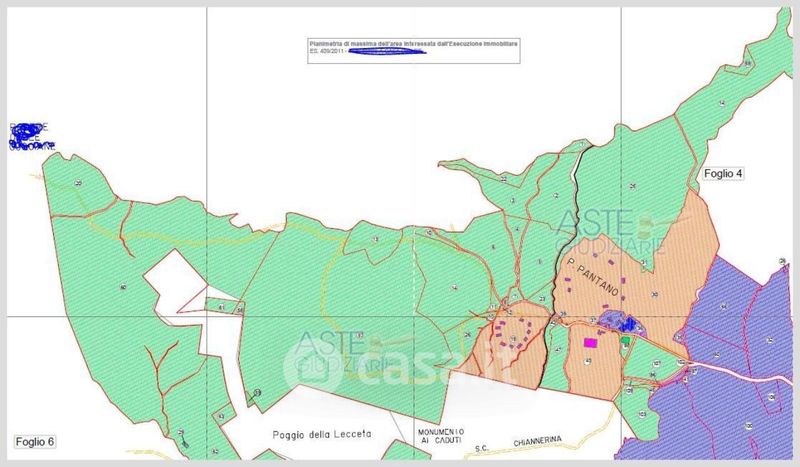
Task: Click the Foglio 4 label
Action: point(723,173)
